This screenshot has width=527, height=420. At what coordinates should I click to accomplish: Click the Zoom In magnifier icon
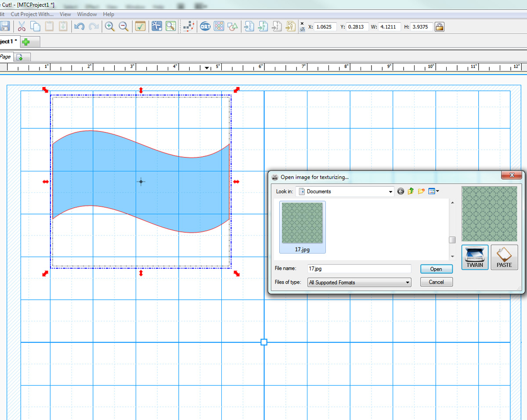coord(110,26)
